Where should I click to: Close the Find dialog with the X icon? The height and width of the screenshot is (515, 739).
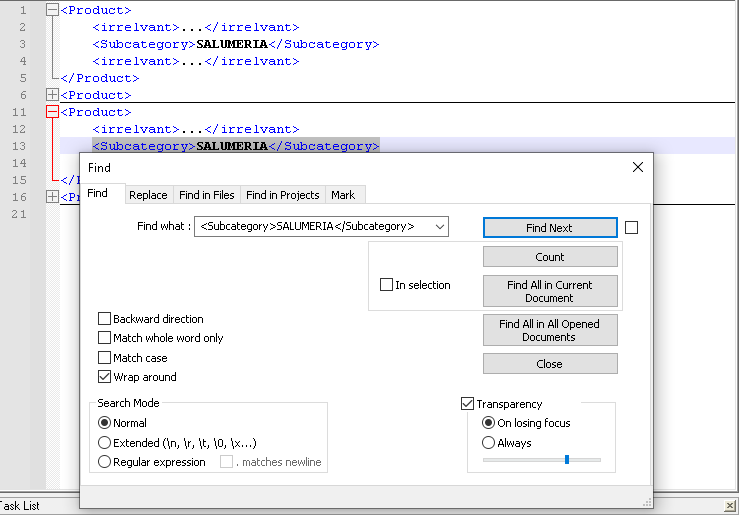[x=638, y=167]
